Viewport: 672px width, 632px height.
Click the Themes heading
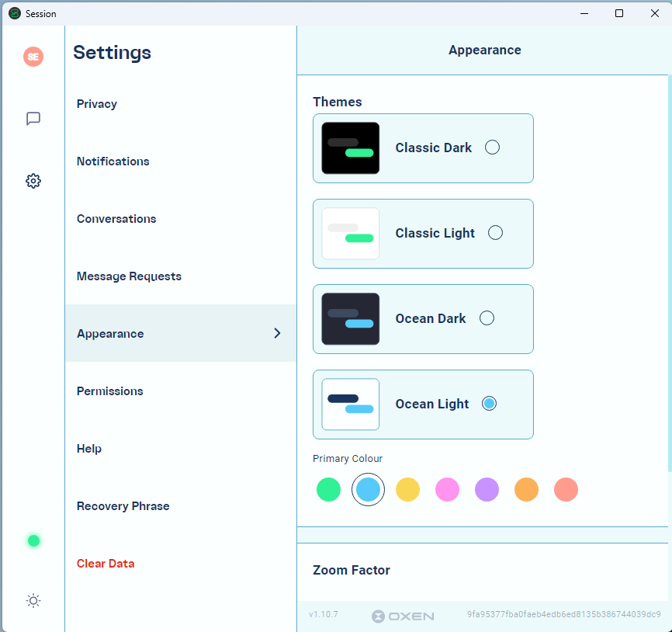coord(338,102)
